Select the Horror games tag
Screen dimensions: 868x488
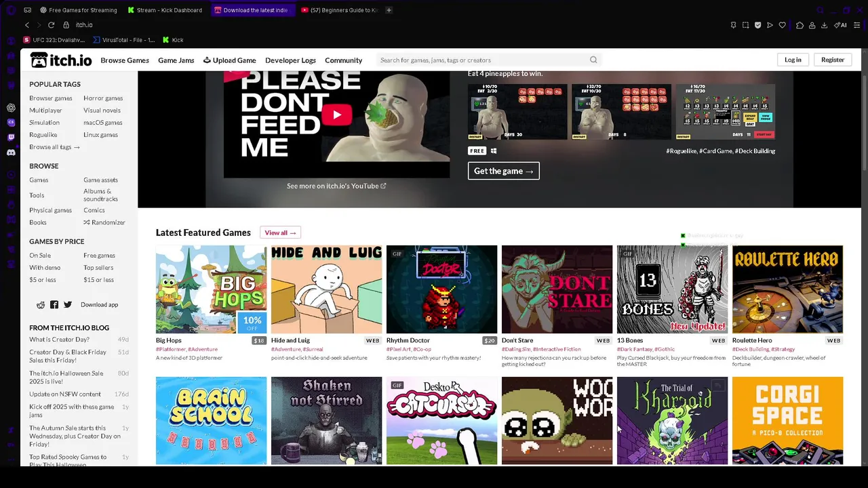pyautogui.click(x=103, y=98)
